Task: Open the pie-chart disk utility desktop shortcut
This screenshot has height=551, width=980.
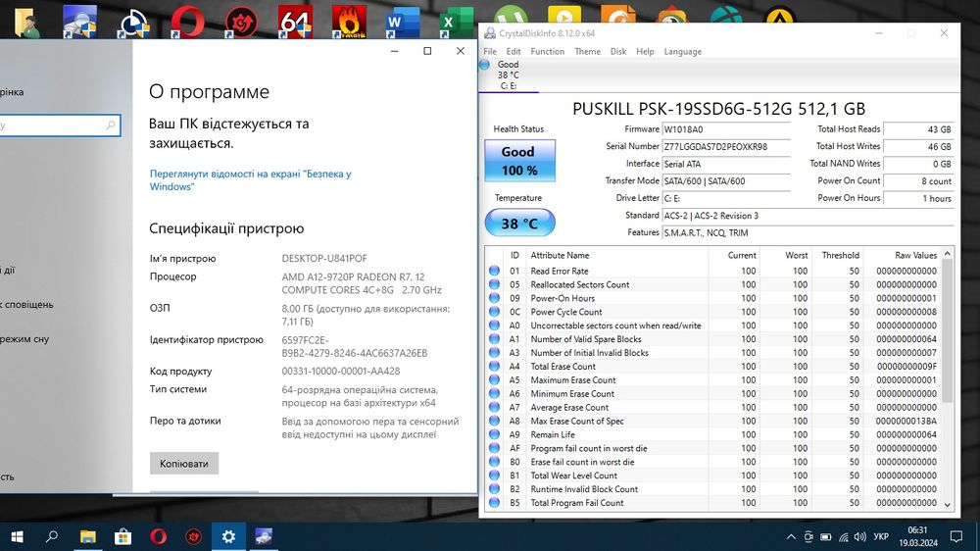Action: pyautogui.click(x=133, y=24)
